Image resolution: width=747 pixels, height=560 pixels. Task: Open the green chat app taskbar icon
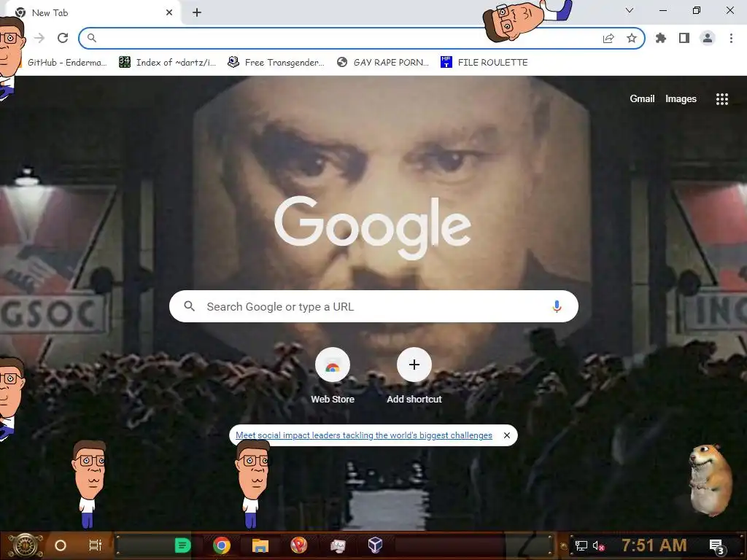[x=182, y=545]
